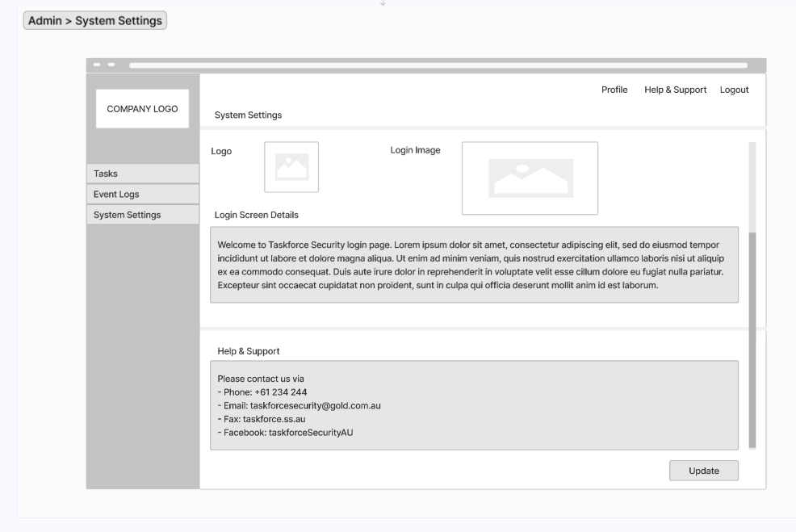Click inside the Login Screen Details text area
796x532 pixels.
click(475, 270)
